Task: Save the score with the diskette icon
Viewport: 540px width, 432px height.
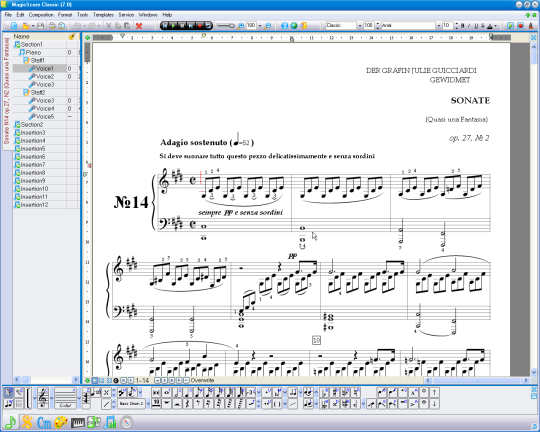Action: click(x=40, y=25)
